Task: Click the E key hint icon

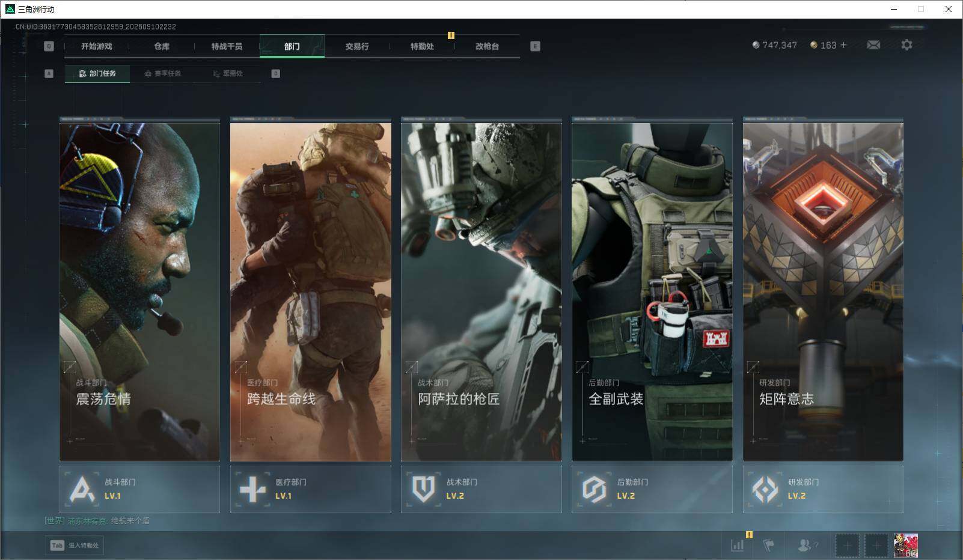Action: coord(535,46)
